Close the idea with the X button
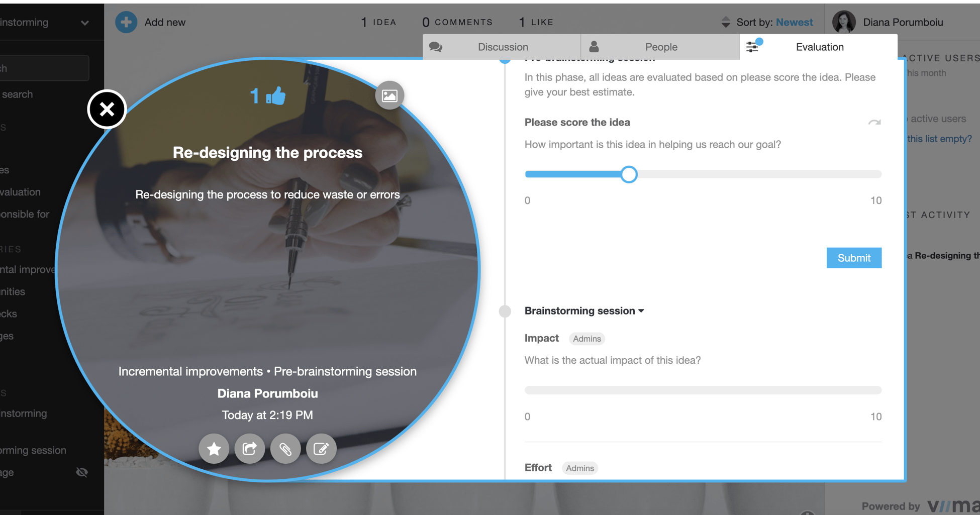 (107, 109)
